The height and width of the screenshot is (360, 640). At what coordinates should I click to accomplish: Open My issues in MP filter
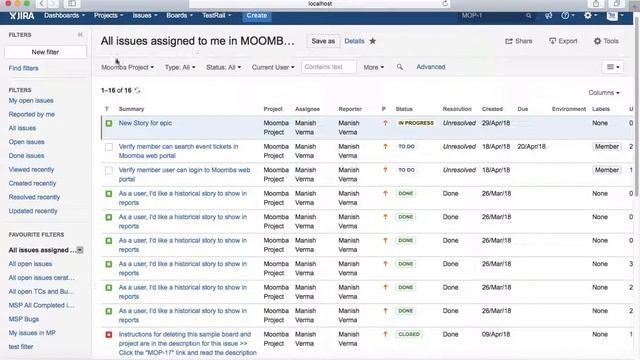(x=32, y=333)
